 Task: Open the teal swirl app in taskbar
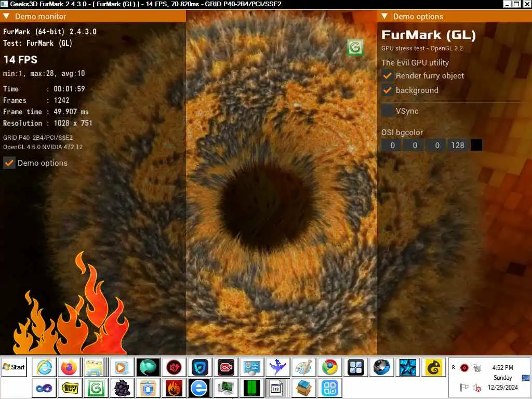(148, 367)
